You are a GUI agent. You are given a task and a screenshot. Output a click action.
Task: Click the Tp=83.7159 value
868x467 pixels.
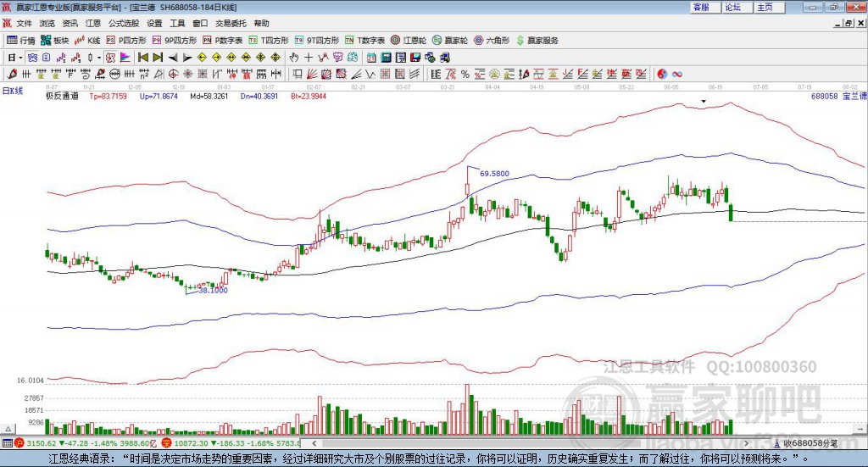coord(108,97)
